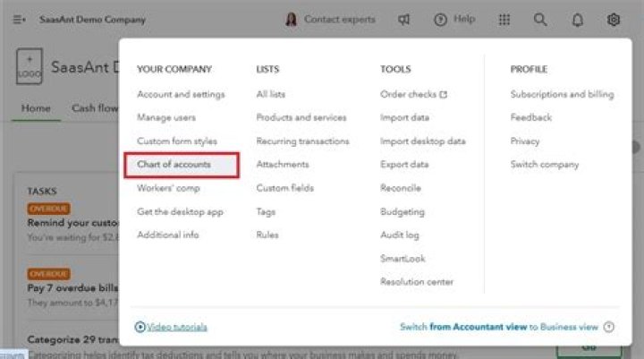Open Reconcile tool
This screenshot has width=644, height=359.
(x=402, y=188)
